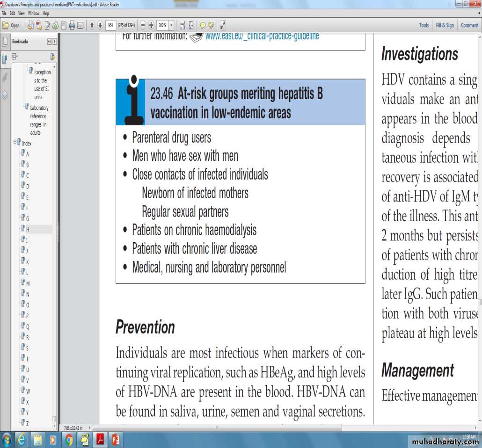Click the page number input field

point(110,25)
